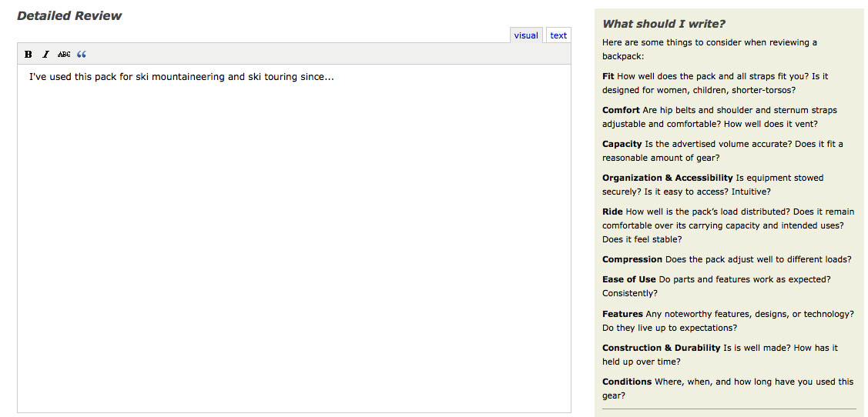Click the Construction & Durability label
This screenshot has height=417, width=868.
pyautogui.click(x=661, y=348)
